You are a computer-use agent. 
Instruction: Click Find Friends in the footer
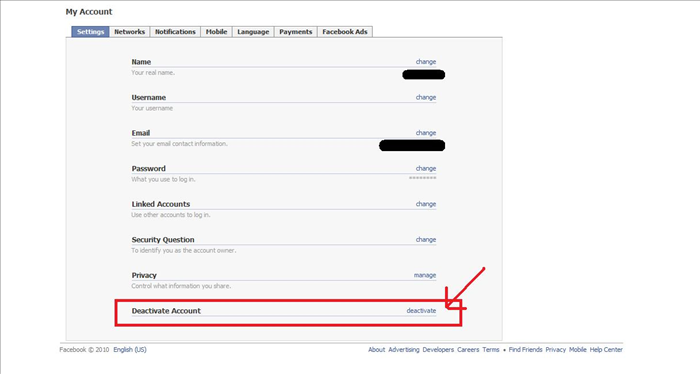pyautogui.click(x=525, y=349)
